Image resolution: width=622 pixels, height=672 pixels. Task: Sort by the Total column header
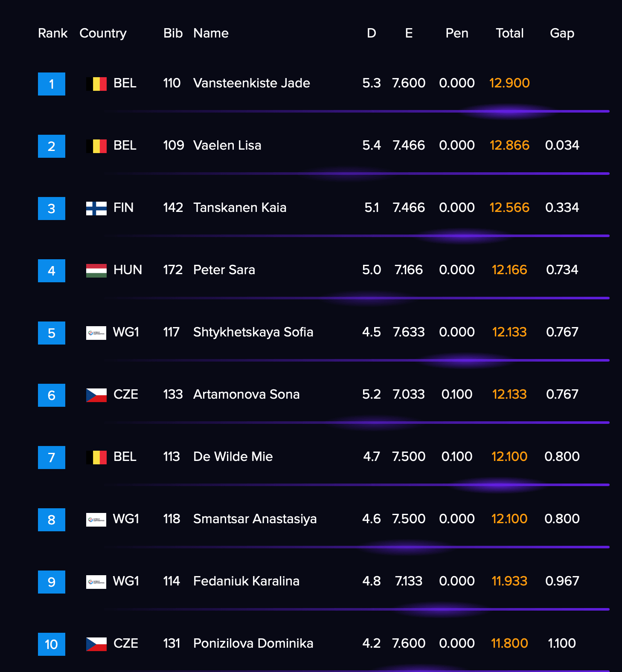509,33
